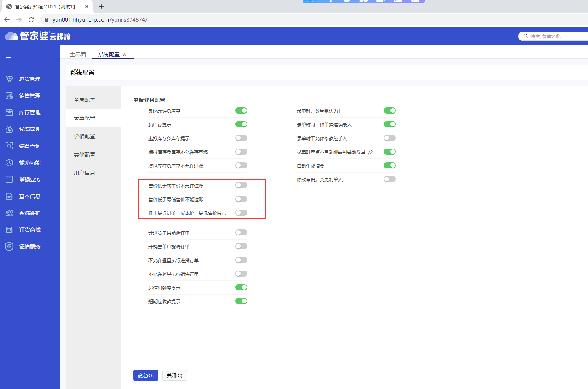Open the 系统维护 menu
This screenshot has width=588, height=389.
[30, 213]
